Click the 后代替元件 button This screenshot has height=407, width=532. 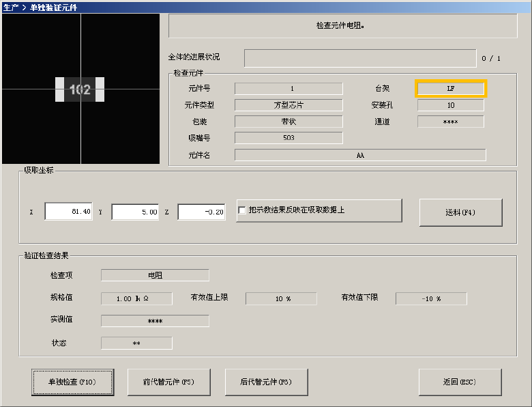pyautogui.click(x=266, y=382)
